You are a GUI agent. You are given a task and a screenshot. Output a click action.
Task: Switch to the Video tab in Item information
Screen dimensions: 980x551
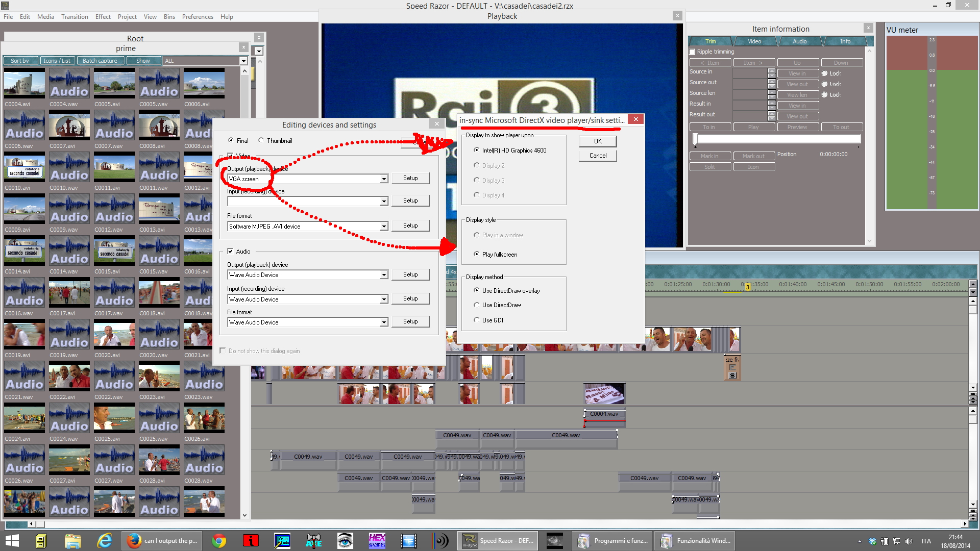coord(754,41)
